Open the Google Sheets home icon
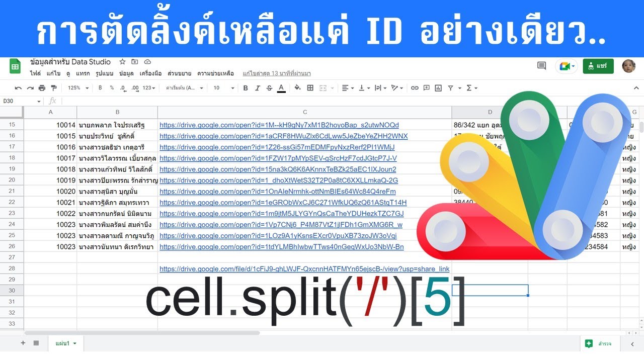Viewport: 644px width, 362px height. pos(15,67)
